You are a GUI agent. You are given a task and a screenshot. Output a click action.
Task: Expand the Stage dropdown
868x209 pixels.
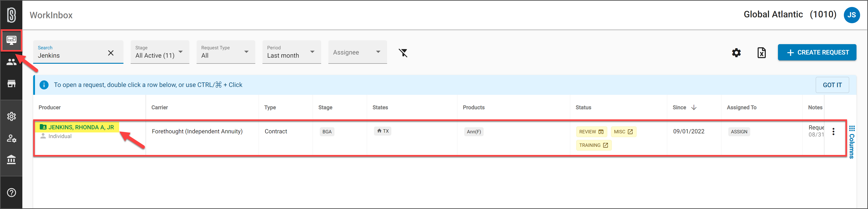point(160,52)
